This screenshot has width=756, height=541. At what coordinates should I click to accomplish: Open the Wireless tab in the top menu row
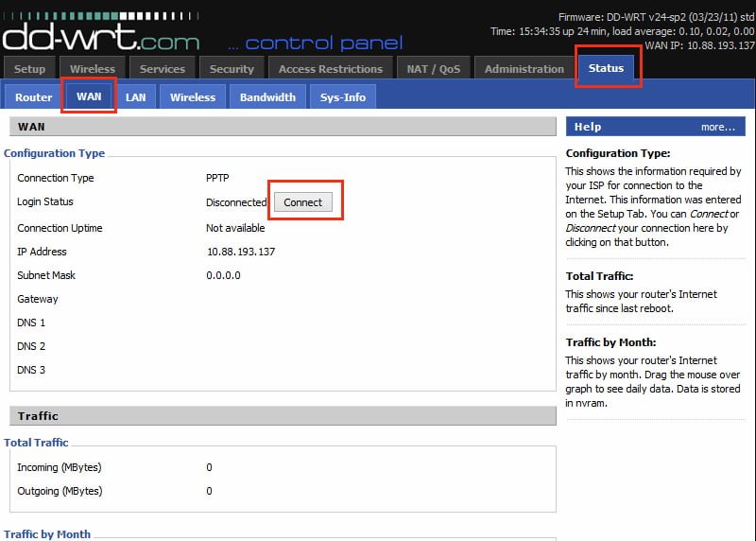[x=93, y=69]
